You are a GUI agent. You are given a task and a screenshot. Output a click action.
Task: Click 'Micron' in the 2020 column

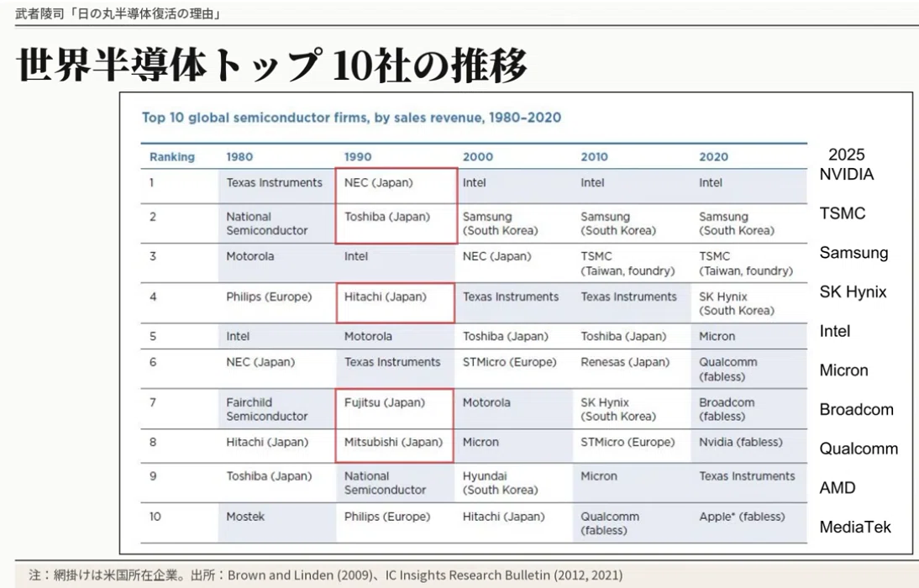[x=717, y=337]
